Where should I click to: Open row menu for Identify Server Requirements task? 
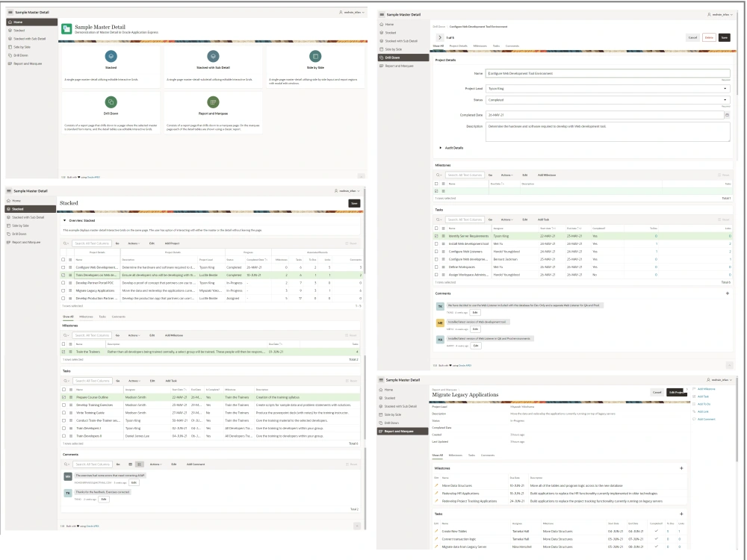point(443,236)
